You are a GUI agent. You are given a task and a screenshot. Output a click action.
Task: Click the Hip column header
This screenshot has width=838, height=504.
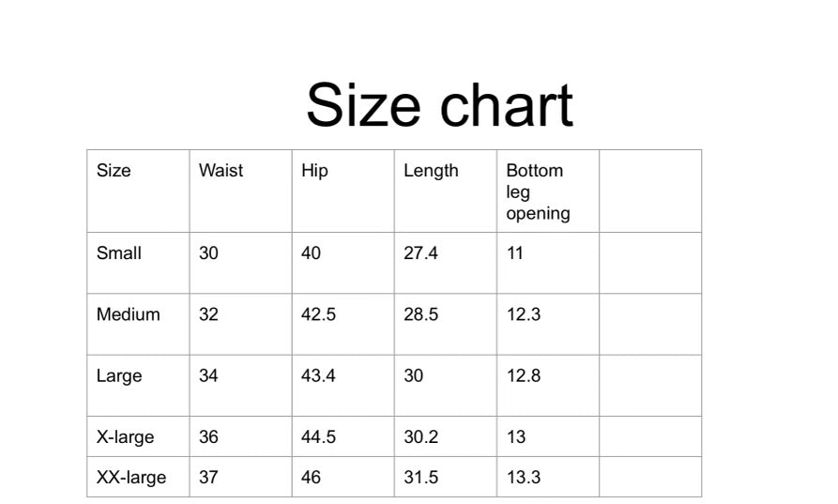314,171
